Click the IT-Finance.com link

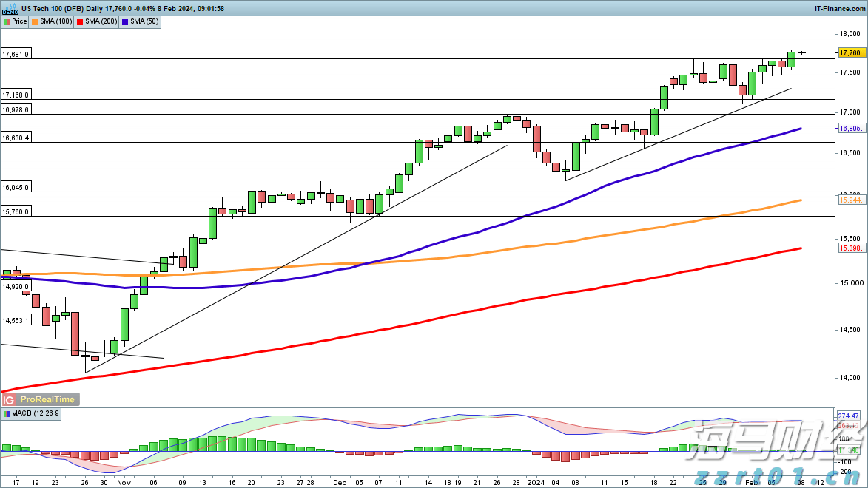[x=841, y=8]
